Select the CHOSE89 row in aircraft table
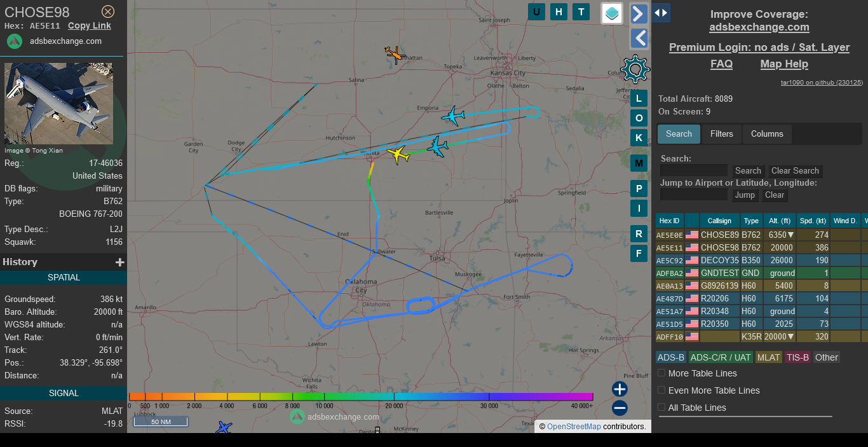The image size is (868, 447). pos(761,235)
